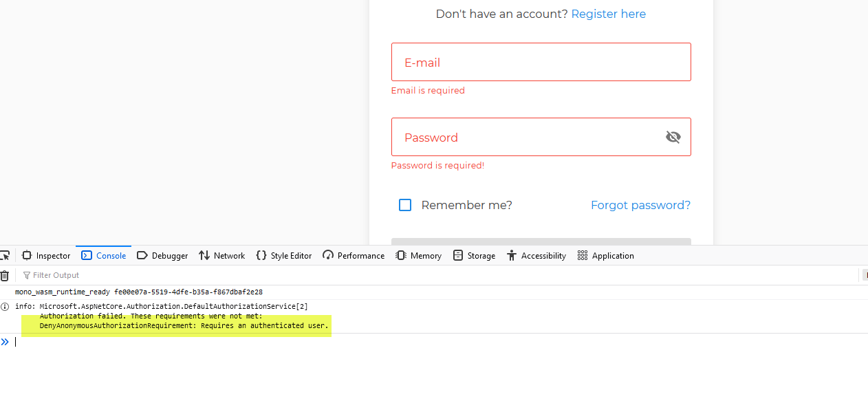Viewport: 868px width, 401px height.
Task: Click the info icon beside the authorization message
Action: [6, 307]
